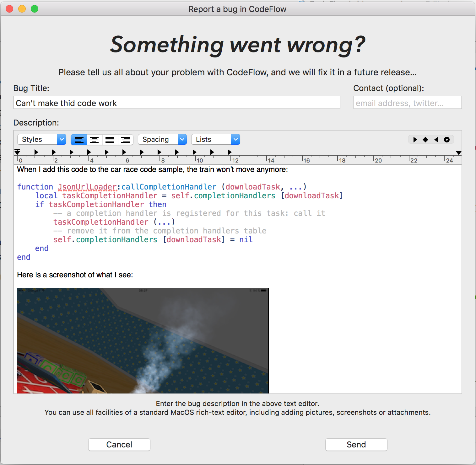Click the tab stop at ruler mark 6
This screenshot has width=476, height=465.
[124, 152]
